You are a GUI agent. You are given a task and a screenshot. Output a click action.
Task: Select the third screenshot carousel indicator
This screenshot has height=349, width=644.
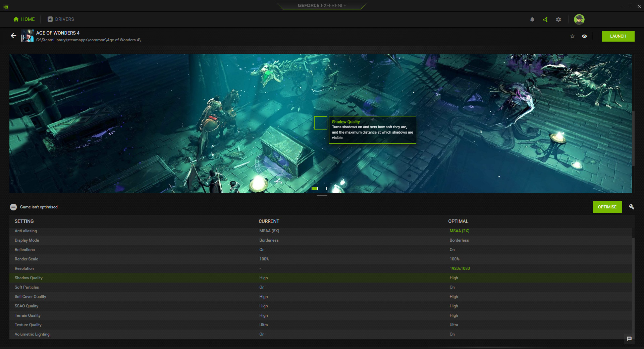(x=330, y=189)
